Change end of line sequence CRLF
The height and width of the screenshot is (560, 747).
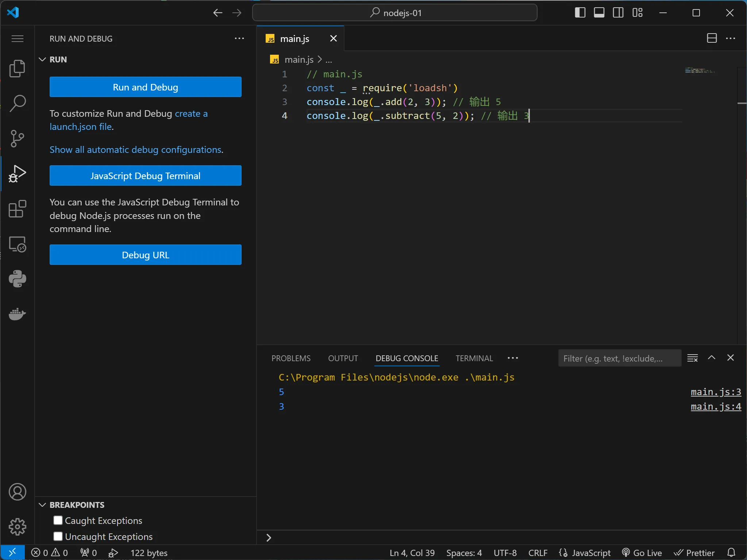pyautogui.click(x=538, y=553)
